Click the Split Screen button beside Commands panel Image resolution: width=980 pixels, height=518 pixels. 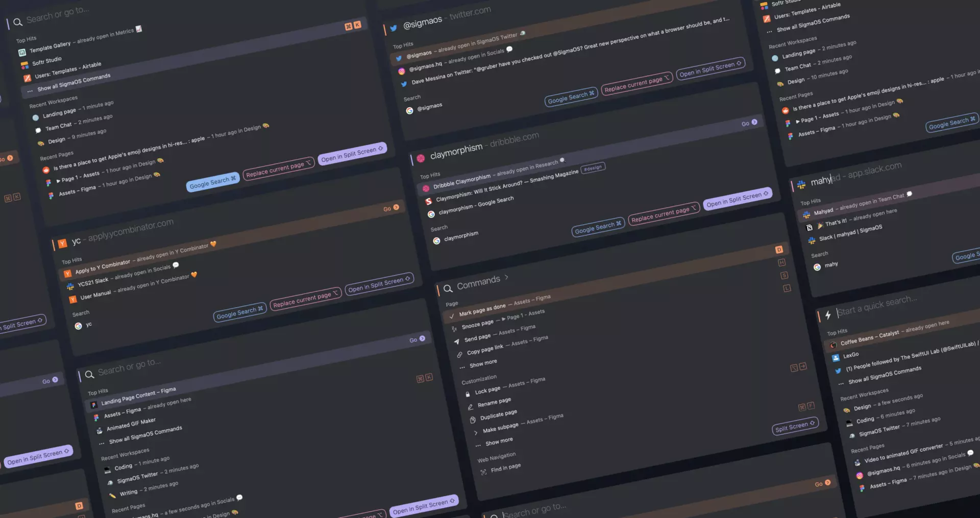[x=795, y=426]
